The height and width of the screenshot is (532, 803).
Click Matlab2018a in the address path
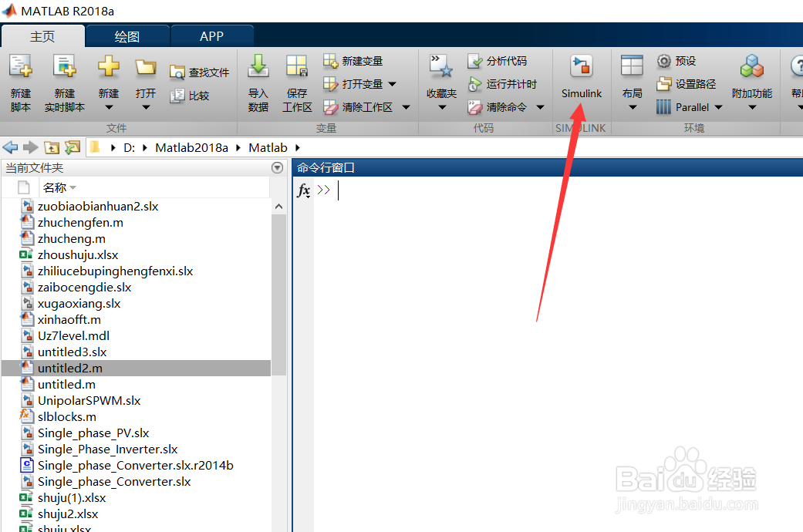coord(191,148)
